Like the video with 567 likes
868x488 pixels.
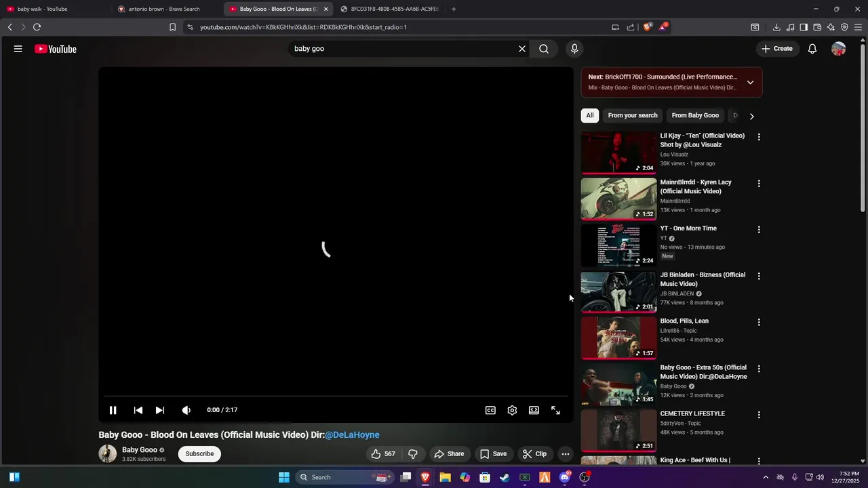pos(383,454)
